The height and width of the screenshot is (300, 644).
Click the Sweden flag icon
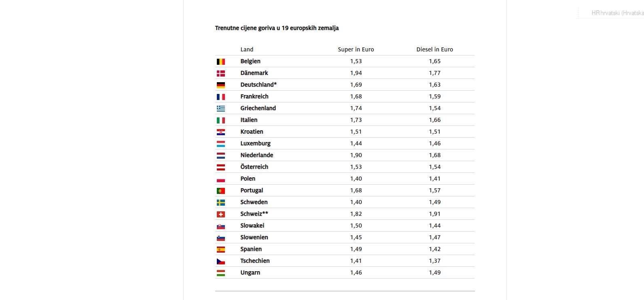[221, 202]
